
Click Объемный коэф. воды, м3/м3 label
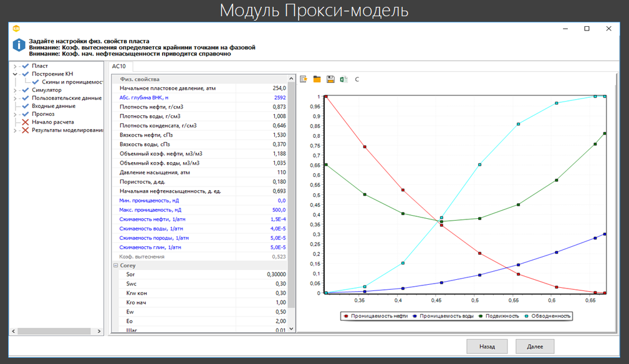pos(159,163)
